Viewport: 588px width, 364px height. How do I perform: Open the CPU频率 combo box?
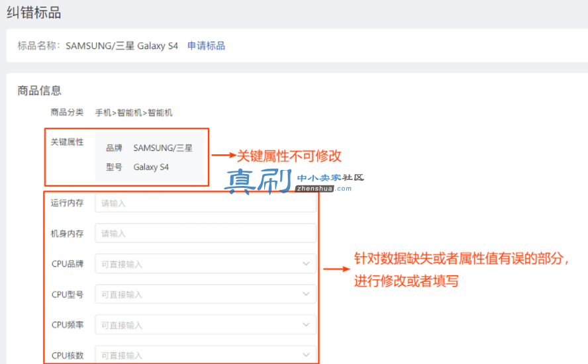click(205, 325)
